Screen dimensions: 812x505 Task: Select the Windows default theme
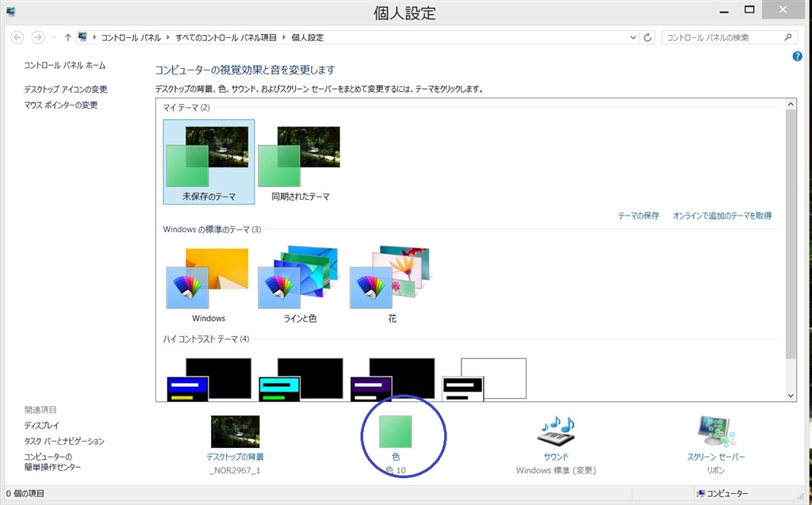209,284
